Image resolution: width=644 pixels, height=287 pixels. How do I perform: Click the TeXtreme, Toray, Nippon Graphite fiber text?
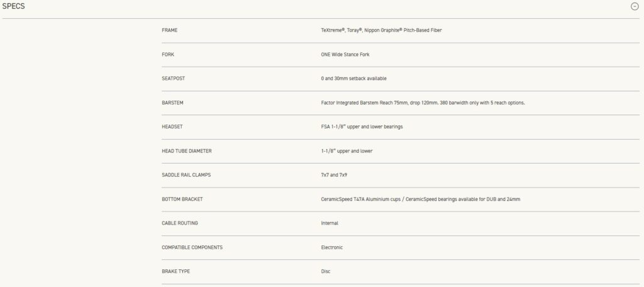[386, 30]
